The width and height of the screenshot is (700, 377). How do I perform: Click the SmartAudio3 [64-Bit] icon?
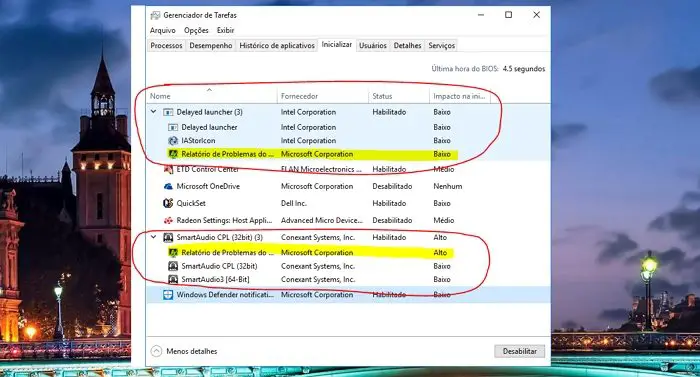[x=173, y=280]
